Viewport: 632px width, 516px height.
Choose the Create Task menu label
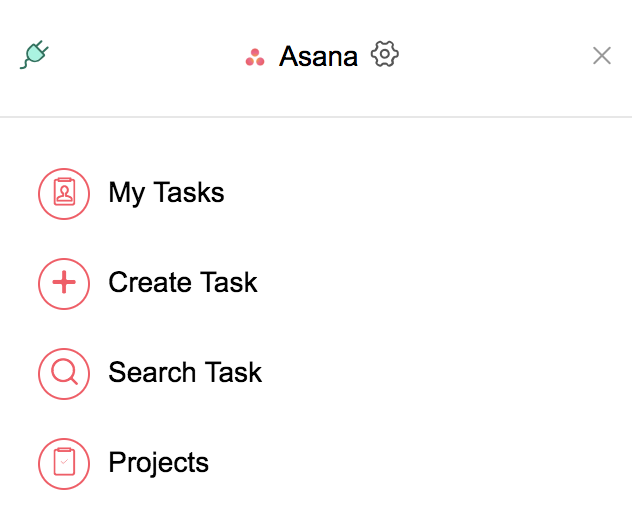point(183,283)
